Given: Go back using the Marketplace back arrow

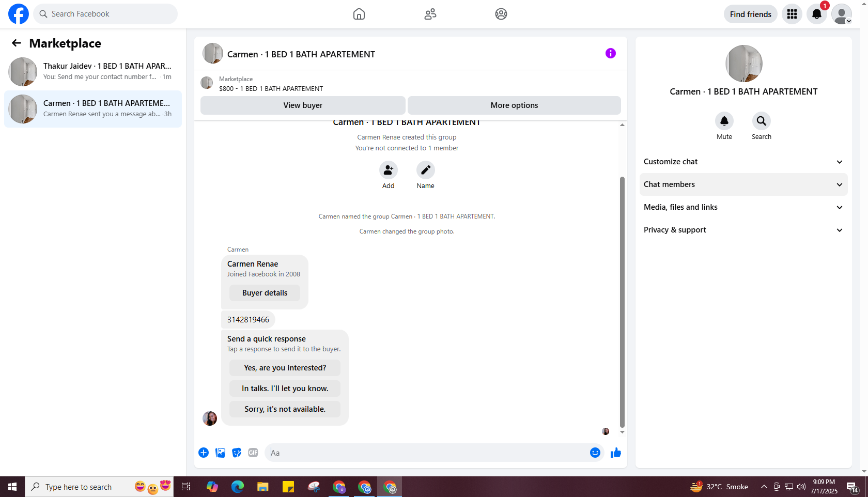Looking at the screenshot, I should click(x=17, y=43).
